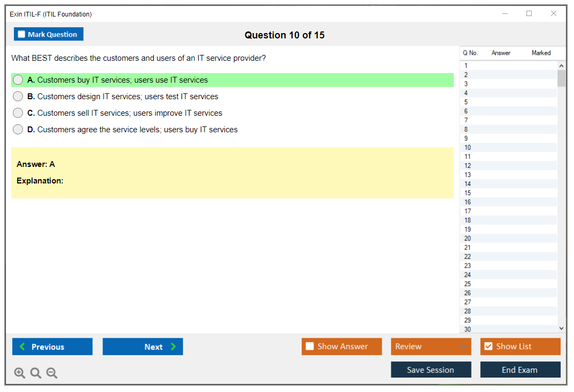Choose option B radio button
574x392 pixels.
coord(18,97)
